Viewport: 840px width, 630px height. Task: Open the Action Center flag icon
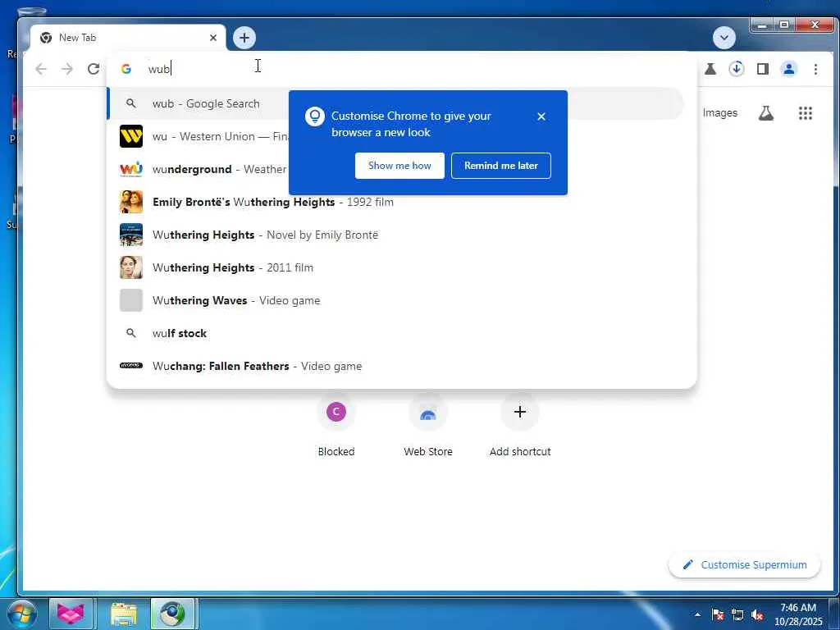click(718, 614)
